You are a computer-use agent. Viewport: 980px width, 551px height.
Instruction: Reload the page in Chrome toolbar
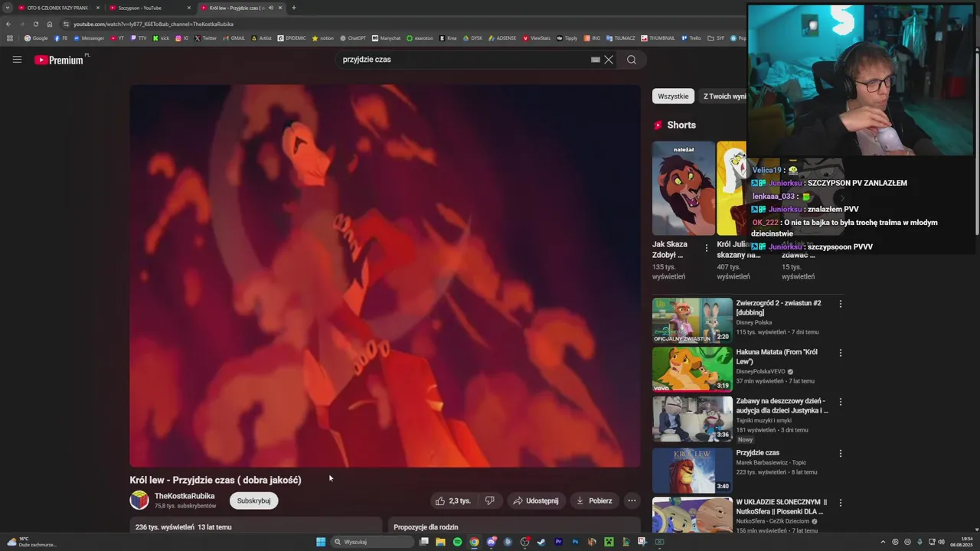(x=36, y=24)
